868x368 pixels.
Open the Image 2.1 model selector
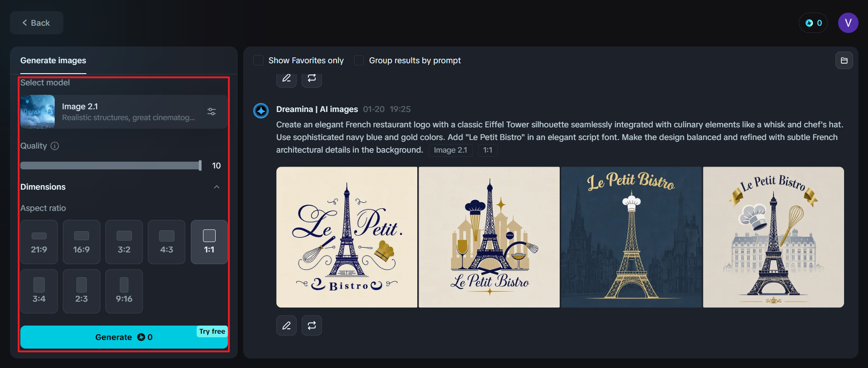click(x=122, y=112)
